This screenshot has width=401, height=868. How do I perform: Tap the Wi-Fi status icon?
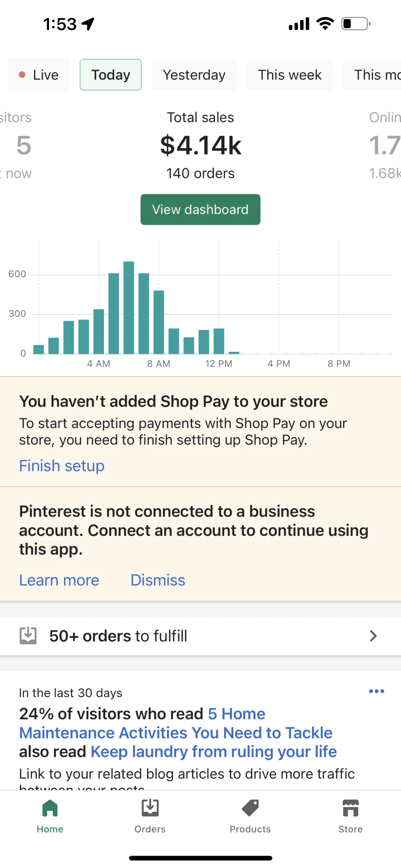click(325, 24)
